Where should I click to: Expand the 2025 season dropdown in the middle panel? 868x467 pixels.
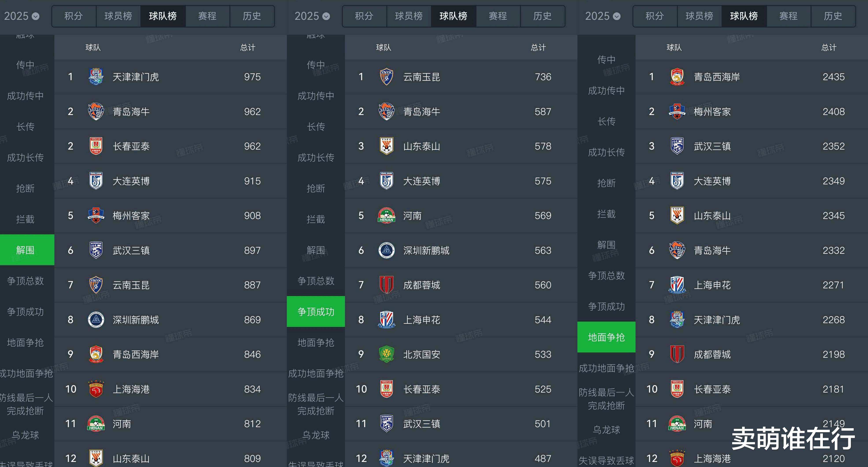(312, 16)
